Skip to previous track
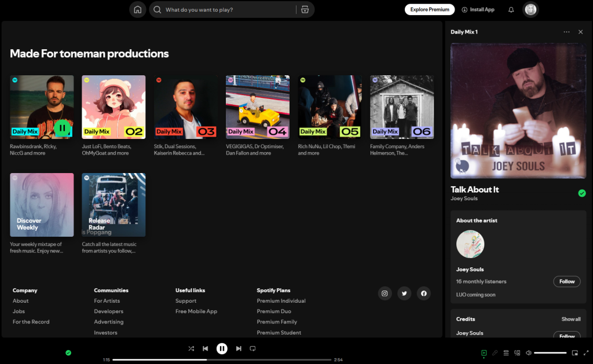The width and height of the screenshot is (593, 364). [x=206, y=348]
